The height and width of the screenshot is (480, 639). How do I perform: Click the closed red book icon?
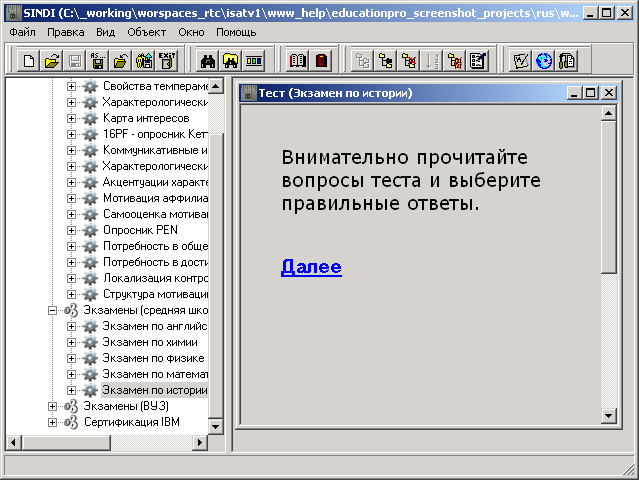pos(321,61)
